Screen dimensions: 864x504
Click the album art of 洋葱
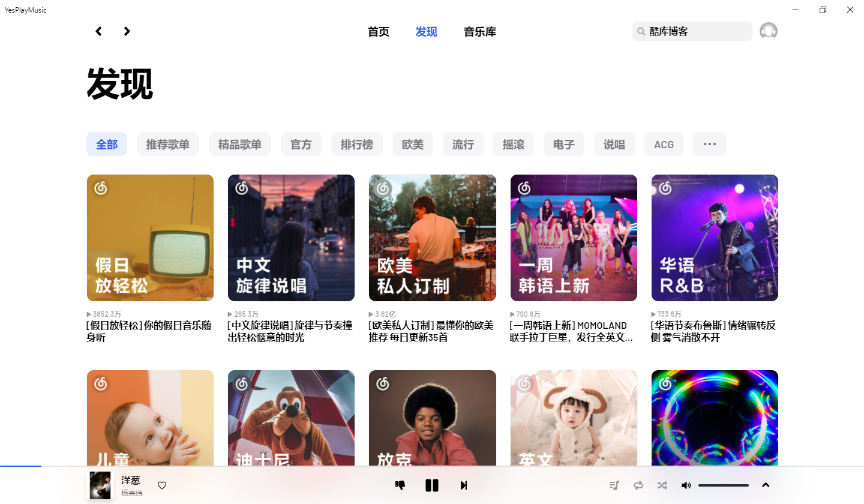100,485
